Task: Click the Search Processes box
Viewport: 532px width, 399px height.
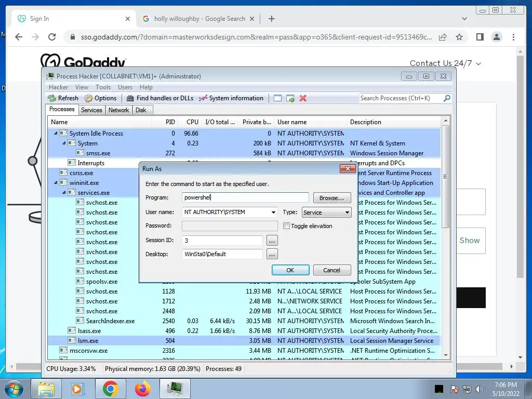Action: (x=401, y=98)
